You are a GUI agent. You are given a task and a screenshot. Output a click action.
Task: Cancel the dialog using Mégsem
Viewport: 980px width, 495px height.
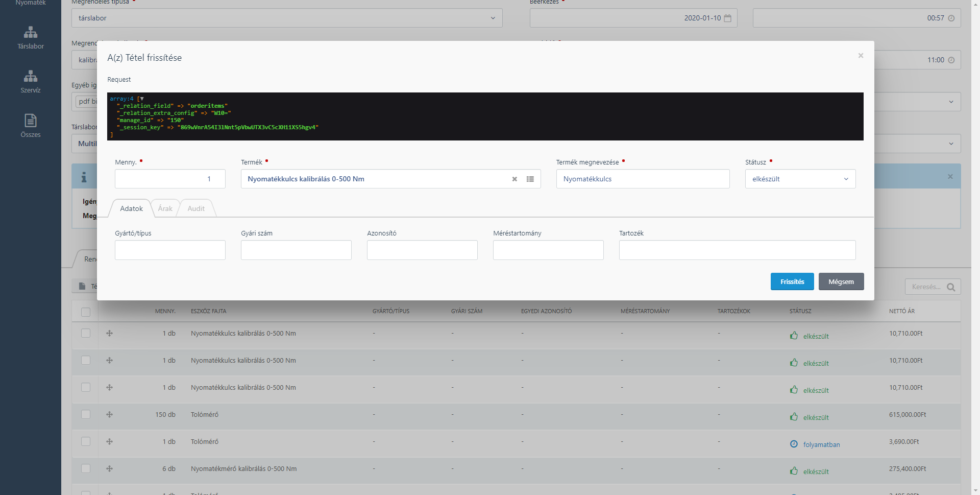point(841,281)
